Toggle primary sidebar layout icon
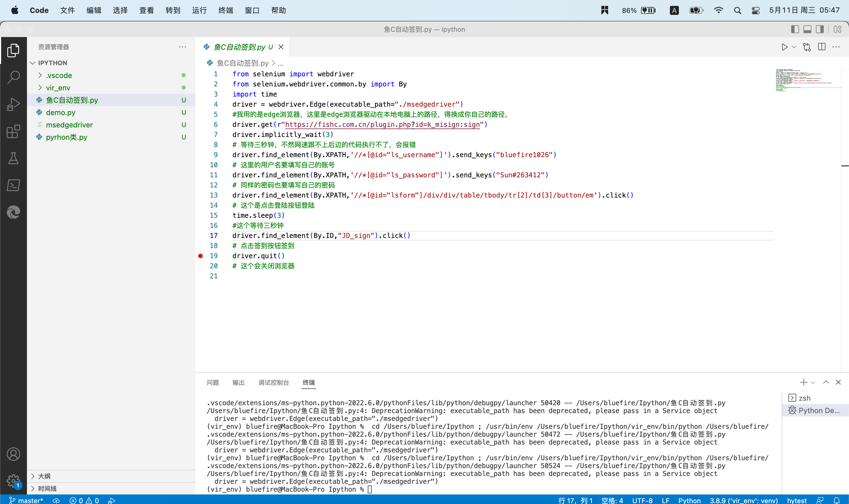This screenshot has height=504, width=849. (795, 29)
